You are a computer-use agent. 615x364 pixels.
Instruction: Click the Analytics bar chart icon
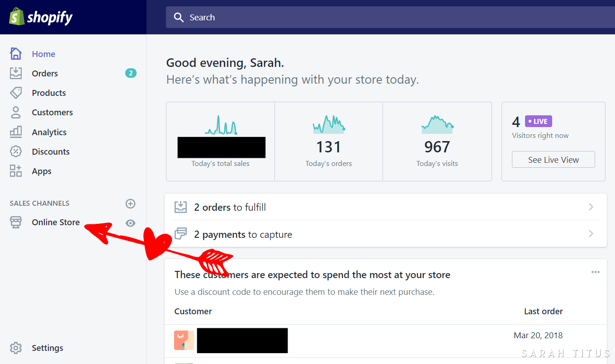[x=16, y=132]
